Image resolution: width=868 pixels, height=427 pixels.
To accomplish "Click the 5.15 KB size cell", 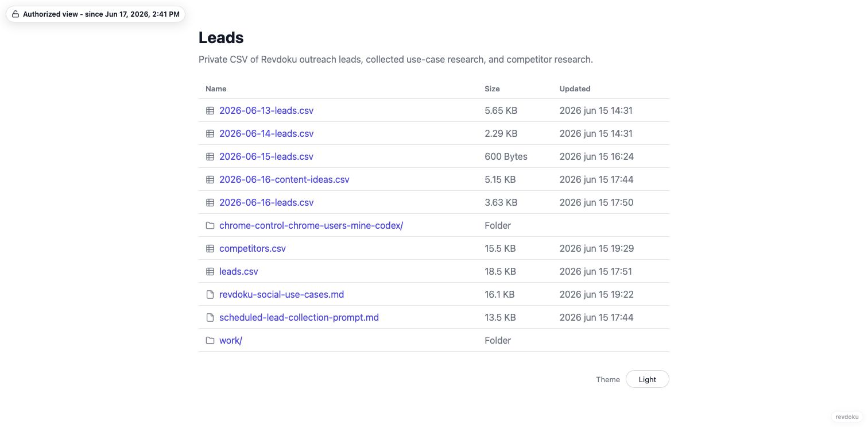I will 500,179.
